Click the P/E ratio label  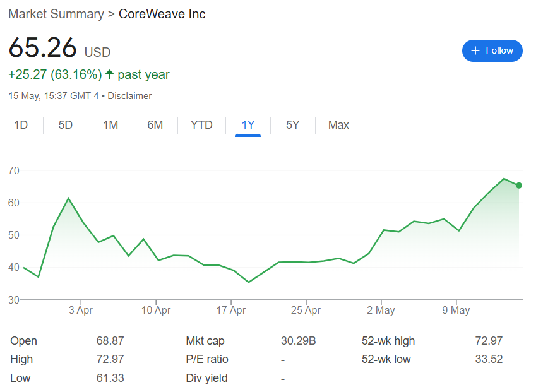(207, 359)
